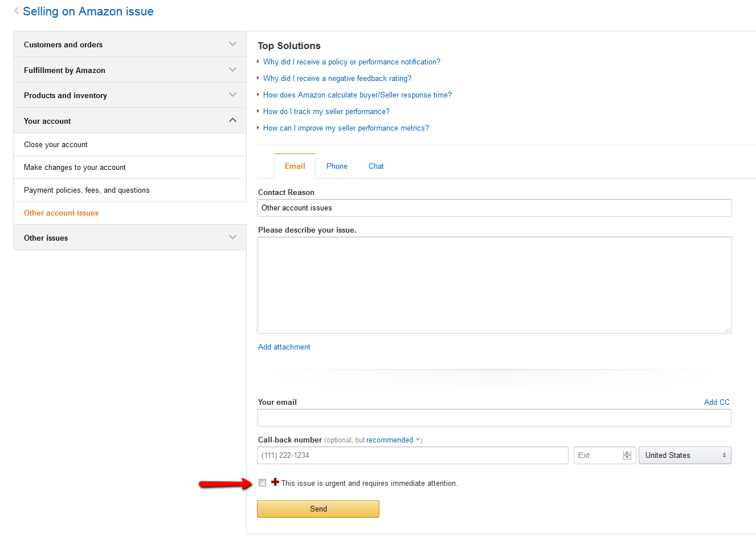Expand Customers and orders section
Viewport: 756px width, 536px height.
130,44
